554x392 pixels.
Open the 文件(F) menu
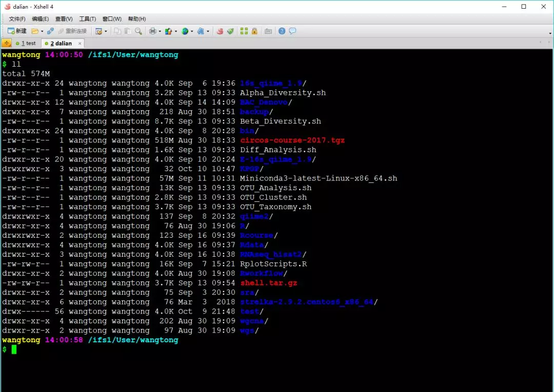tap(17, 18)
